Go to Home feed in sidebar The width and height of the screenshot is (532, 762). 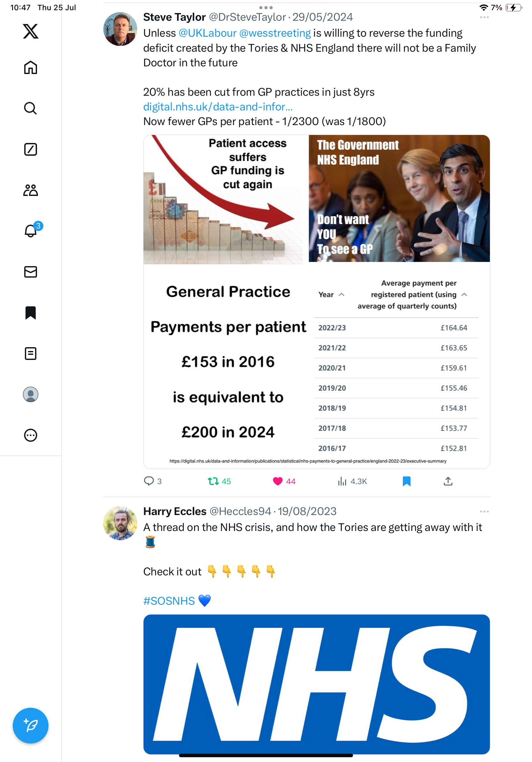click(x=31, y=67)
